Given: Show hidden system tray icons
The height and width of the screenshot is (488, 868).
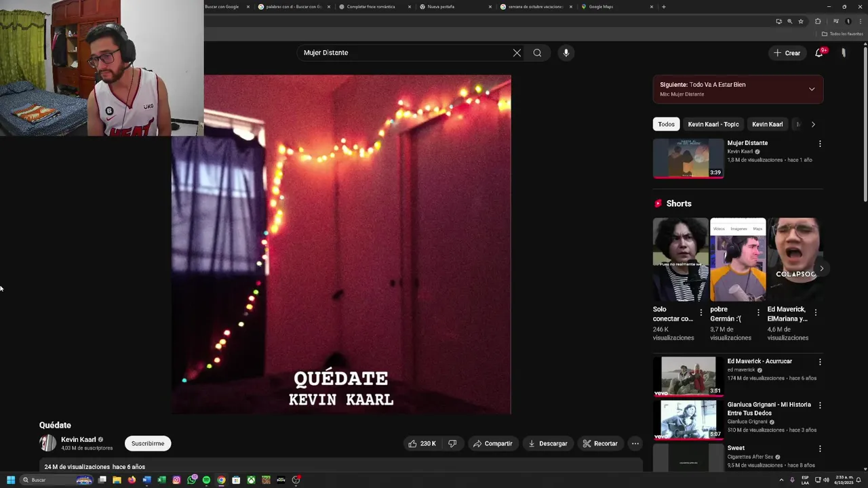Looking at the screenshot, I should coord(781,480).
